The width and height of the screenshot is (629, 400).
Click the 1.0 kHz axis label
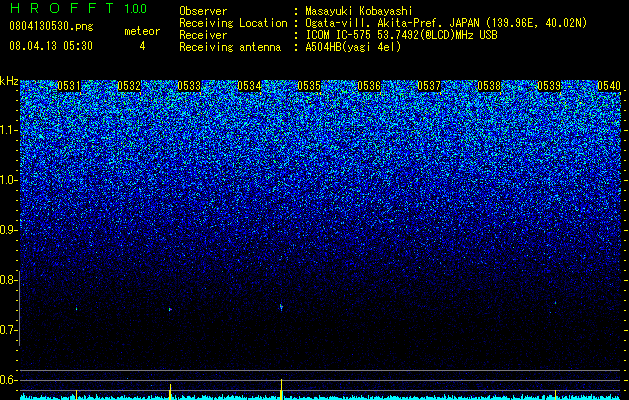[9, 180]
